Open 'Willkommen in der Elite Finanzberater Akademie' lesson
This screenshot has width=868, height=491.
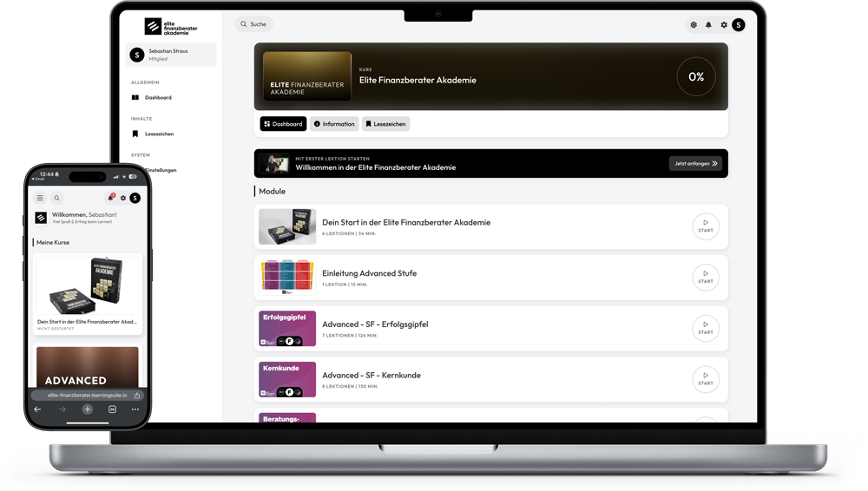pos(375,167)
